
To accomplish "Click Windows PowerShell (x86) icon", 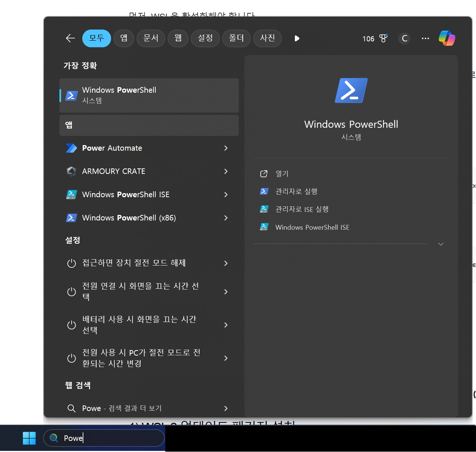I will pos(72,218).
